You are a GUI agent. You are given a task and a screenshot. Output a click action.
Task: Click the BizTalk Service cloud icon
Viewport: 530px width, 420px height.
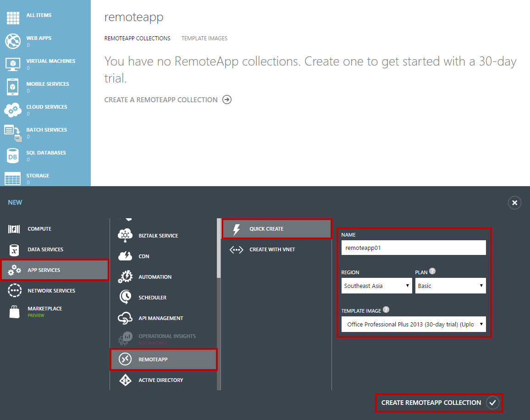click(125, 235)
